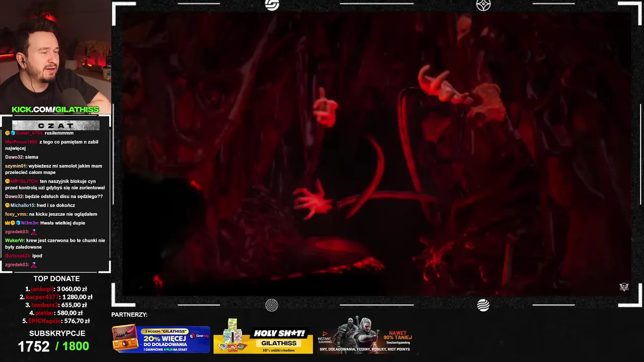Click the TOP DONATE heading
Viewport: 644px width, 362px height.
click(56, 279)
